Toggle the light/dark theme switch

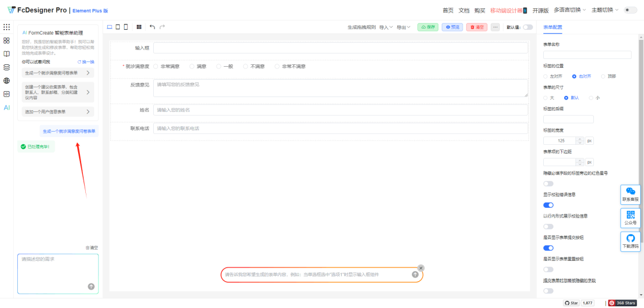pyautogui.click(x=630, y=10)
